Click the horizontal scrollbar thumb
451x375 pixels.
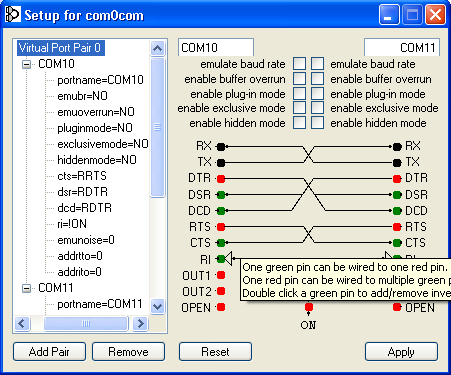pyautogui.click(x=86, y=323)
